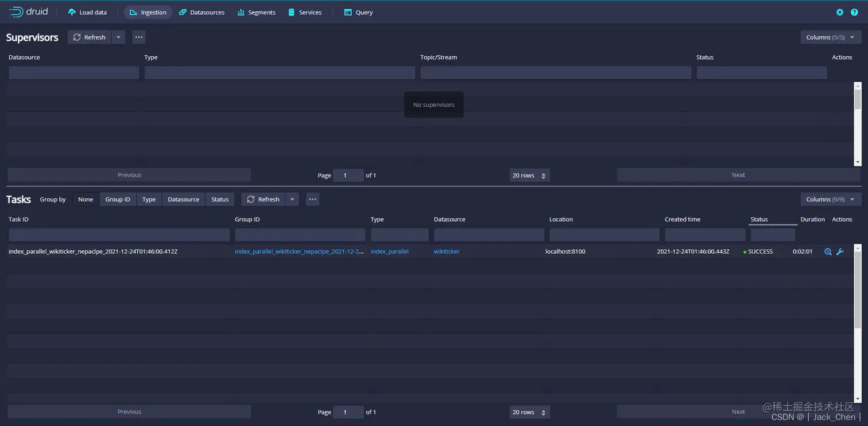Click location localhost:8100 cell
The image size is (868, 426).
coord(565,251)
